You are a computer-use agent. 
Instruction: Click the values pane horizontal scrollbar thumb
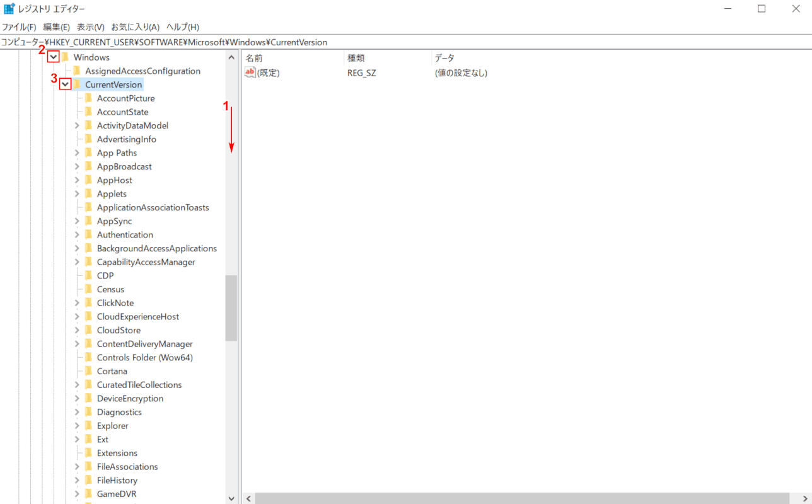[522, 498]
